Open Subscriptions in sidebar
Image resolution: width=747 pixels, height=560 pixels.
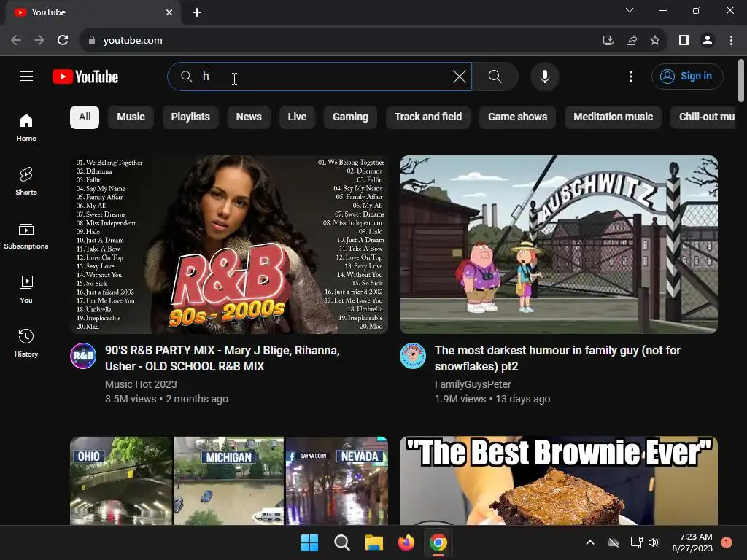coord(26,236)
